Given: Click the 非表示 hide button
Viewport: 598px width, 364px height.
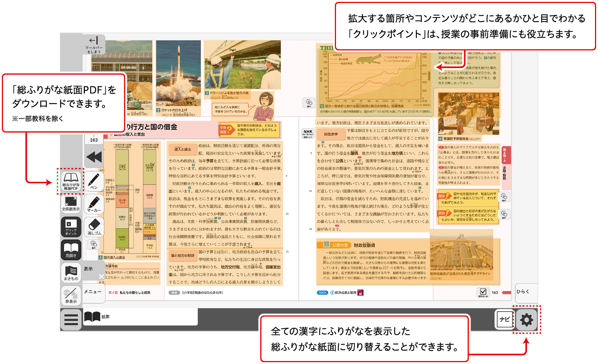Looking at the screenshot, I should click(x=71, y=295).
